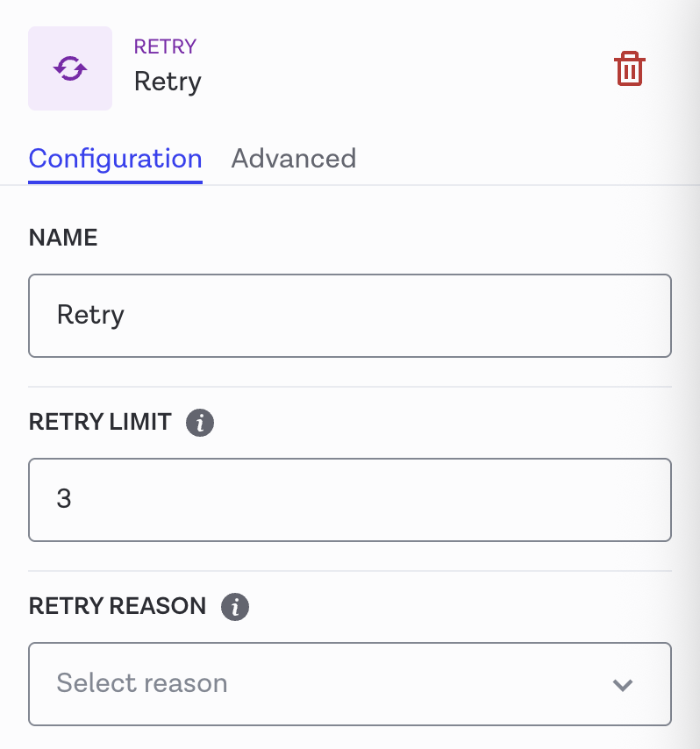Click the purple Retry node icon
This screenshot has height=749, width=700.
click(x=70, y=68)
